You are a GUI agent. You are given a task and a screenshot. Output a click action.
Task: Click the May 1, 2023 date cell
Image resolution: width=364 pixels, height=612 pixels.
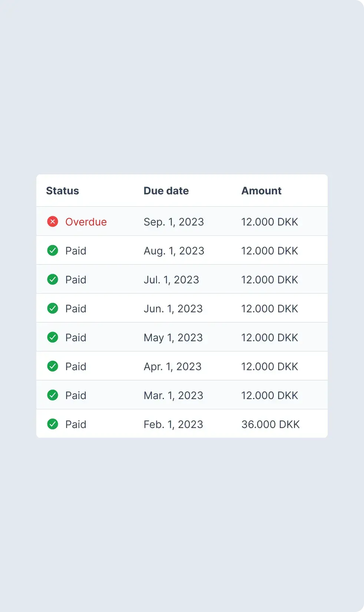[x=173, y=338]
